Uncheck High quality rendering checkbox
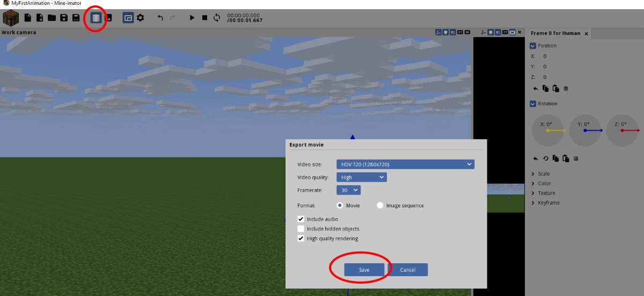The height and width of the screenshot is (296, 644). [x=301, y=239]
